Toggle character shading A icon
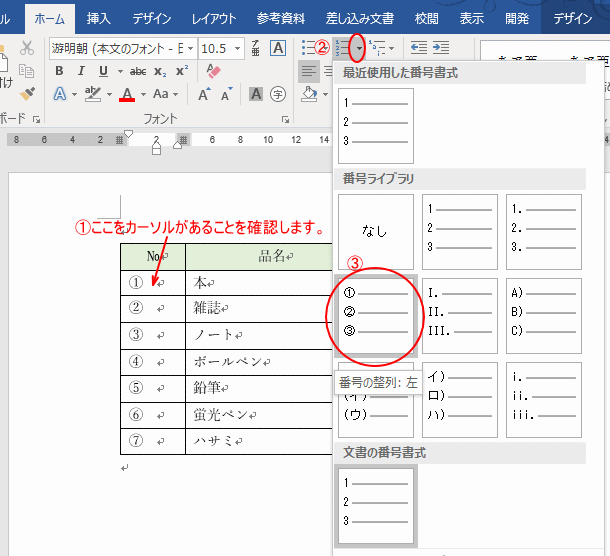Viewport: 610px width, 556px height. click(256, 94)
